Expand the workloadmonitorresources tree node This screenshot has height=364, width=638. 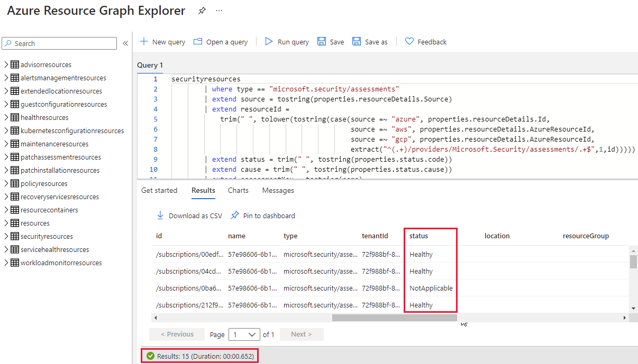6,263
